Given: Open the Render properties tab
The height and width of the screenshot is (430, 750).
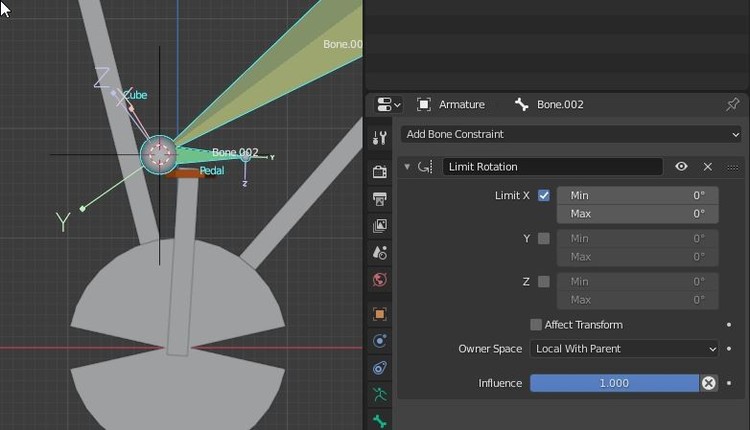Looking at the screenshot, I should point(380,172).
